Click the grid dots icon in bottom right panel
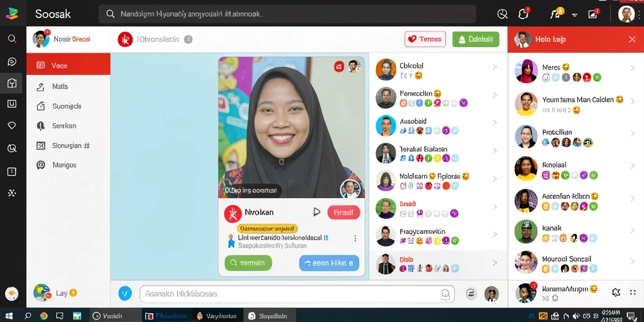The width and height of the screenshot is (644, 322). (x=633, y=292)
